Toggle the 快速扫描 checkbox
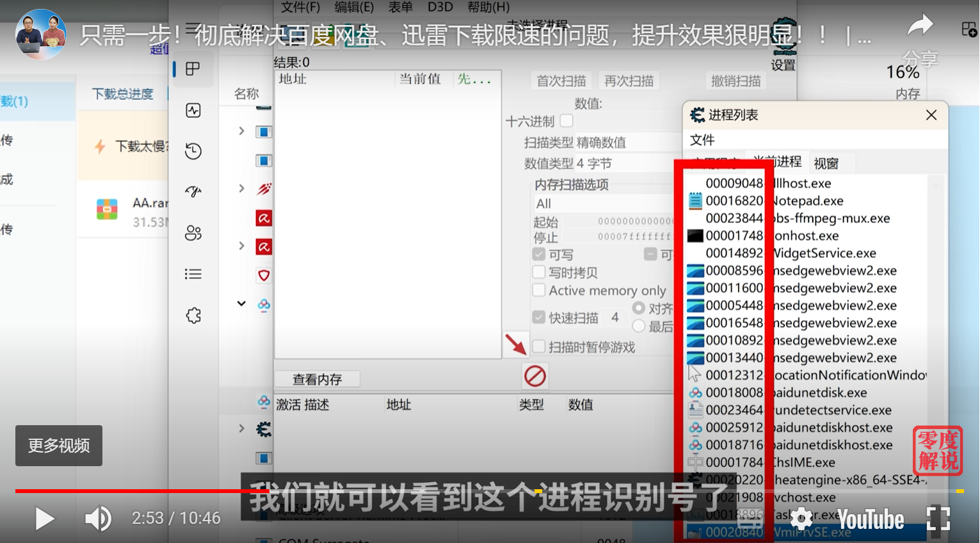 pos(539,318)
